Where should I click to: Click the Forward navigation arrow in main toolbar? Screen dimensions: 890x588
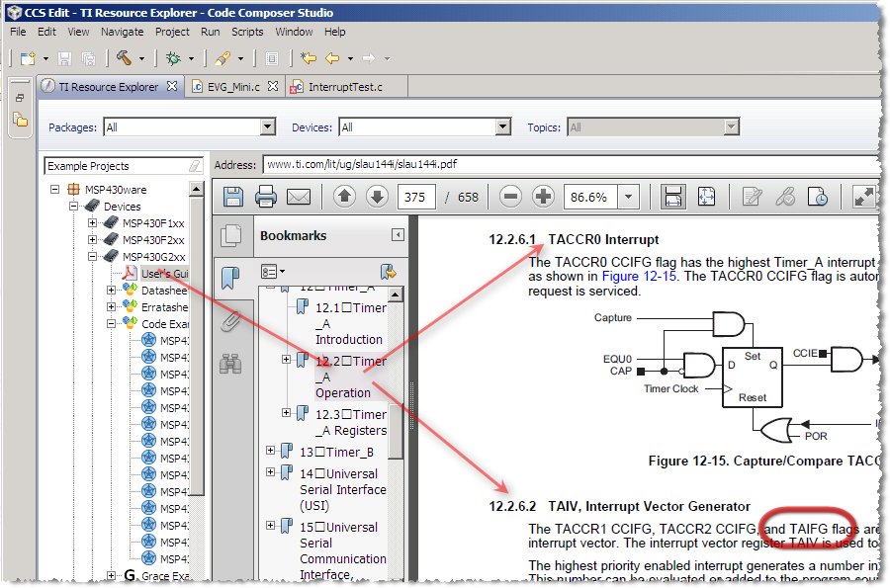click(x=369, y=58)
